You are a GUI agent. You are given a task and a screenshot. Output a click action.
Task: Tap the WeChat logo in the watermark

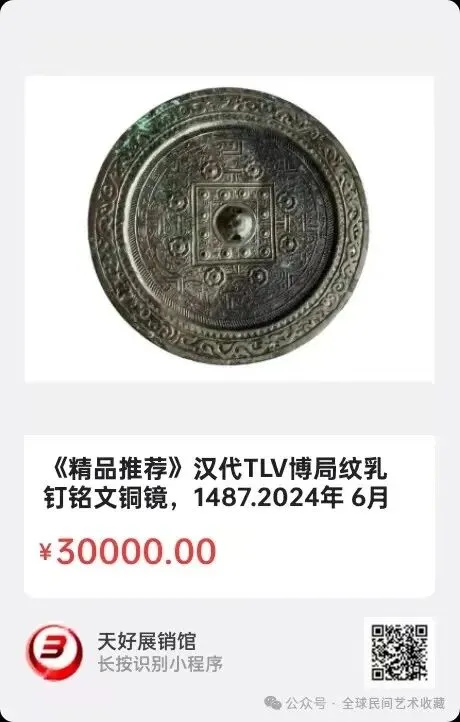(x=273, y=703)
